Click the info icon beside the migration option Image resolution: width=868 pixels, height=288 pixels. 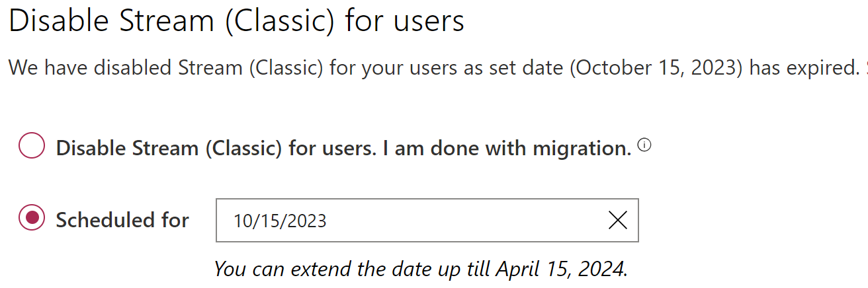coord(644,146)
